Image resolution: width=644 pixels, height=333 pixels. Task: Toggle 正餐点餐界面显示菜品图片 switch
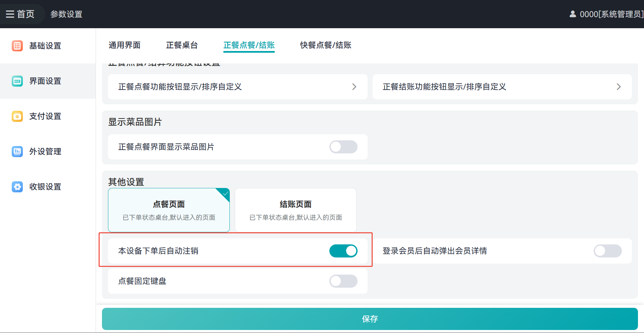(343, 147)
